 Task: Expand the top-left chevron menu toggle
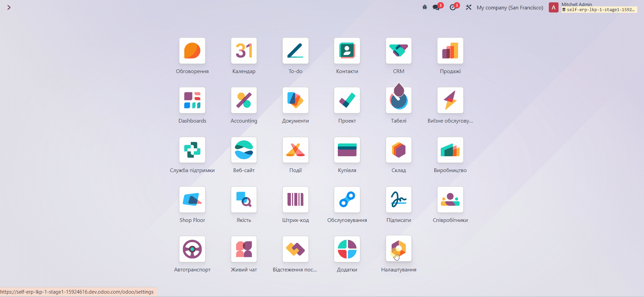[x=9, y=7]
